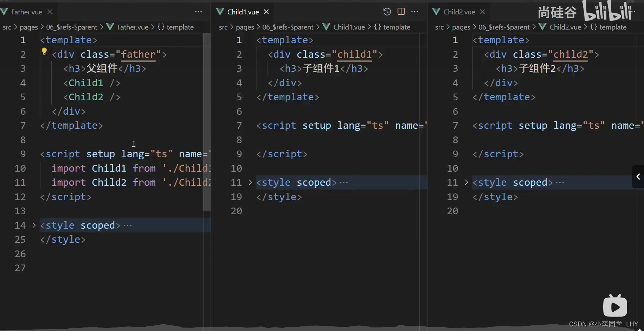644x331 pixels.
Task: Click the template breadcrumb in Child2.vue
Action: tap(613, 27)
